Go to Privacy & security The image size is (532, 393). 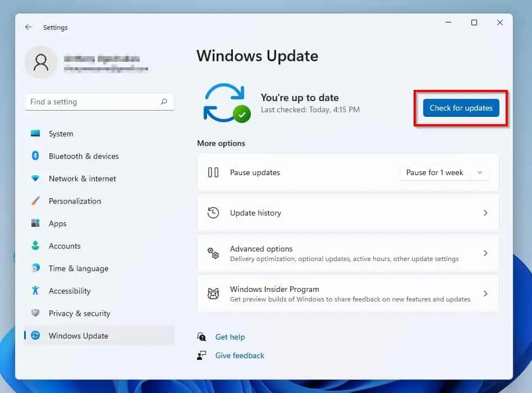pos(99,313)
